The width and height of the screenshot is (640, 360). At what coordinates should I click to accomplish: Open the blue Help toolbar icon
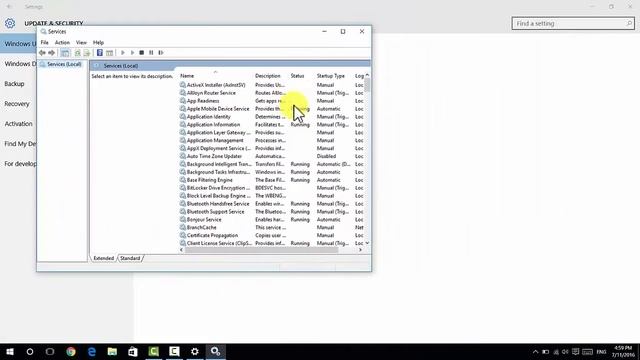click(x=100, y=53)
